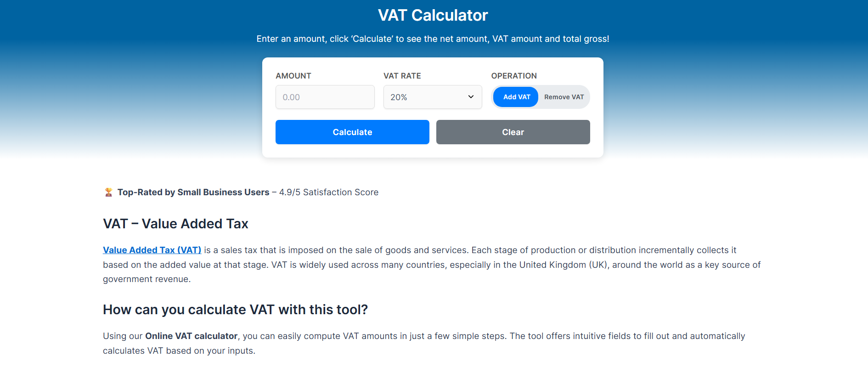Expand the 20% VAT rate combo box

pos(432,97)
